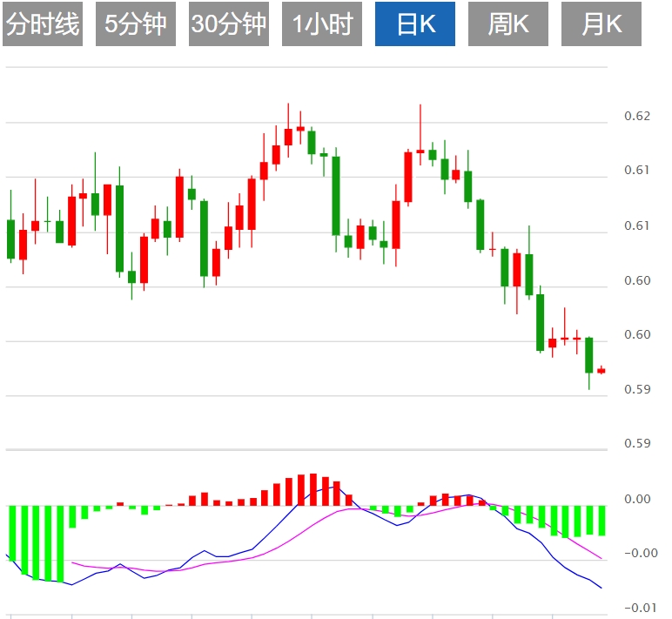Viewport: 672px width, 619px height.
Task: Click the 0.00 MACD axis label
Action: (x=637, y=499)
